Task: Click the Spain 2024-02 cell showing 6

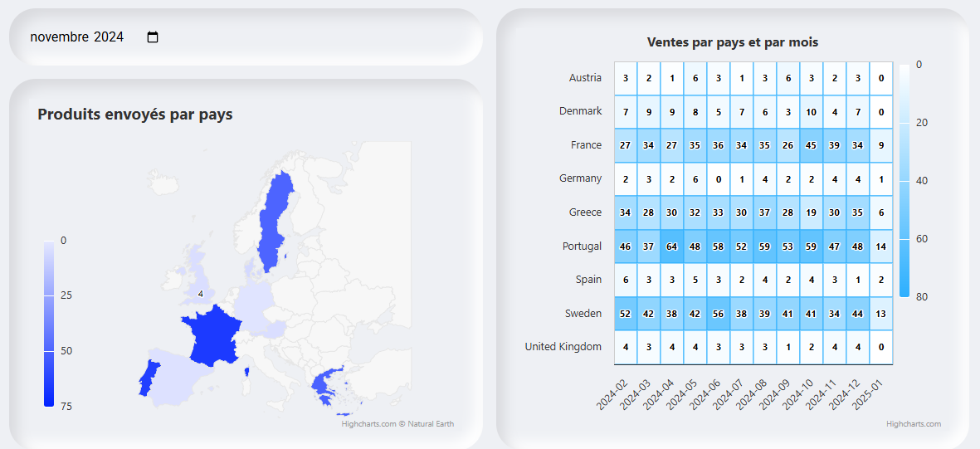Action: point(626,281)
